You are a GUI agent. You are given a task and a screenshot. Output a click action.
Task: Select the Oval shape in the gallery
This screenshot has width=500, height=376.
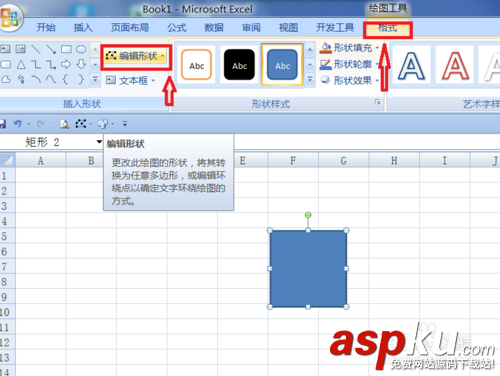(81, 49)
